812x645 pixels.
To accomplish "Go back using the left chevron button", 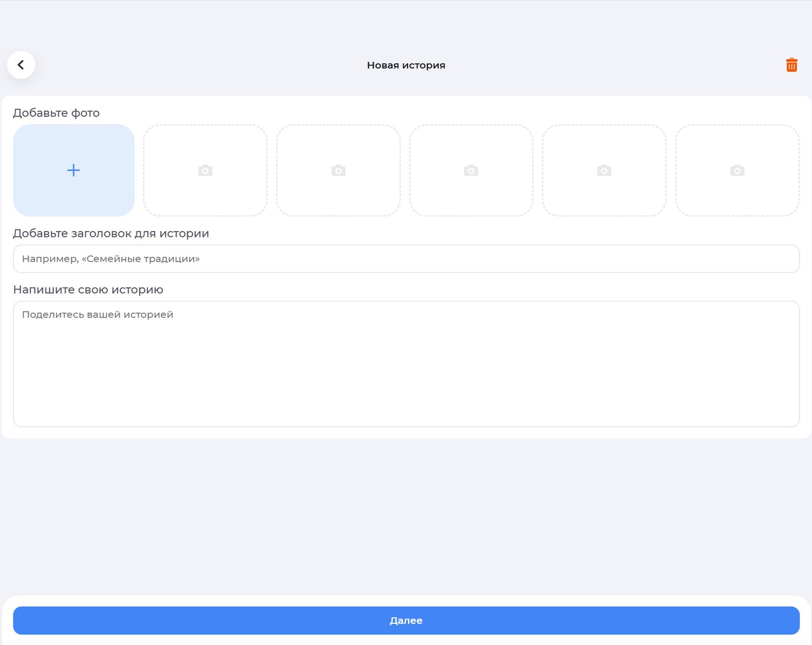I will [x=21, y=65].
